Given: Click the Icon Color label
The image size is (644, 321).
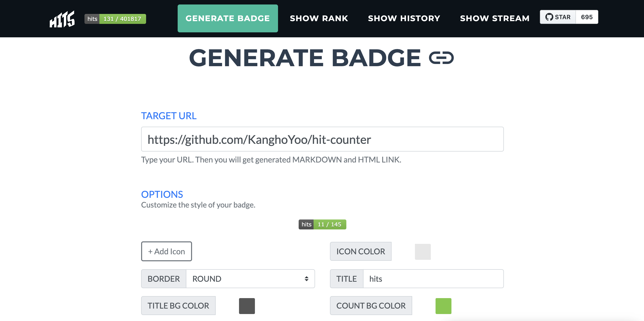Looking at the screenshot, I should (x=361, y=251).
